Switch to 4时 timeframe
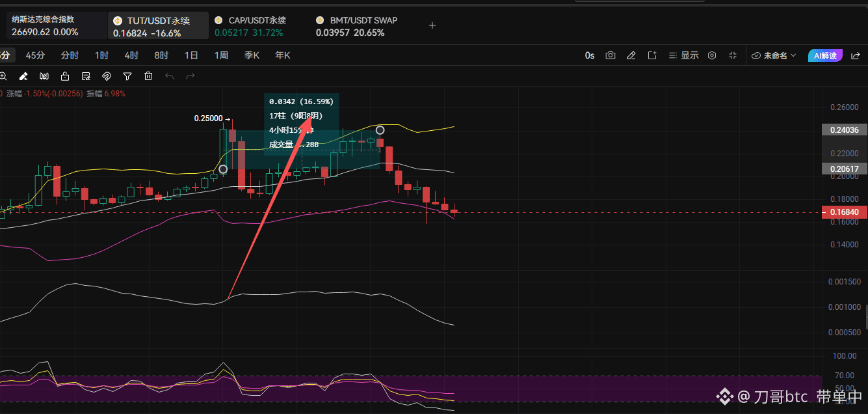Screen dimensions: 868x414 pos(131,55)
